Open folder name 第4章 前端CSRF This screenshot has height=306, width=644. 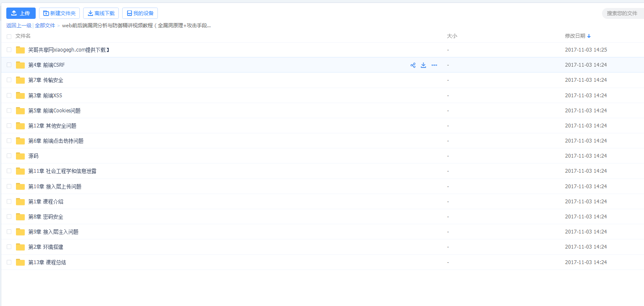(x=47, y=65)
